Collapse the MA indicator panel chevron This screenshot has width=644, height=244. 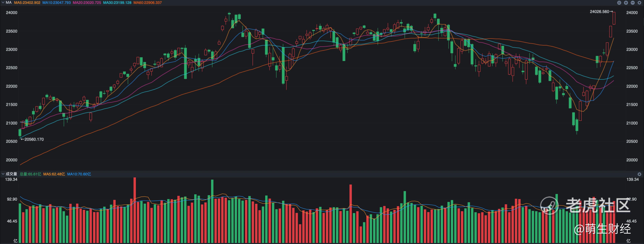tap(3, 3)
